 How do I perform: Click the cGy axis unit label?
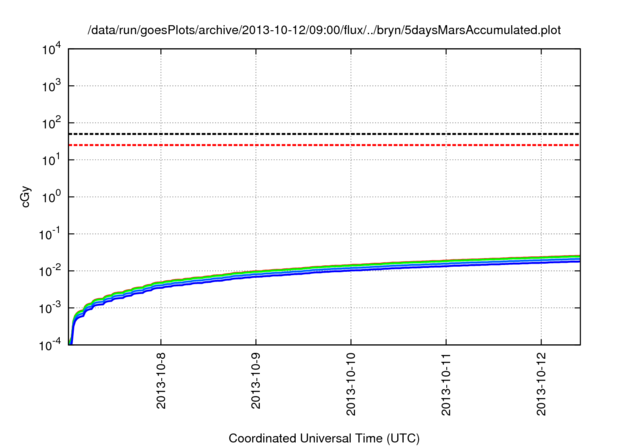click(x=25, y=197)
